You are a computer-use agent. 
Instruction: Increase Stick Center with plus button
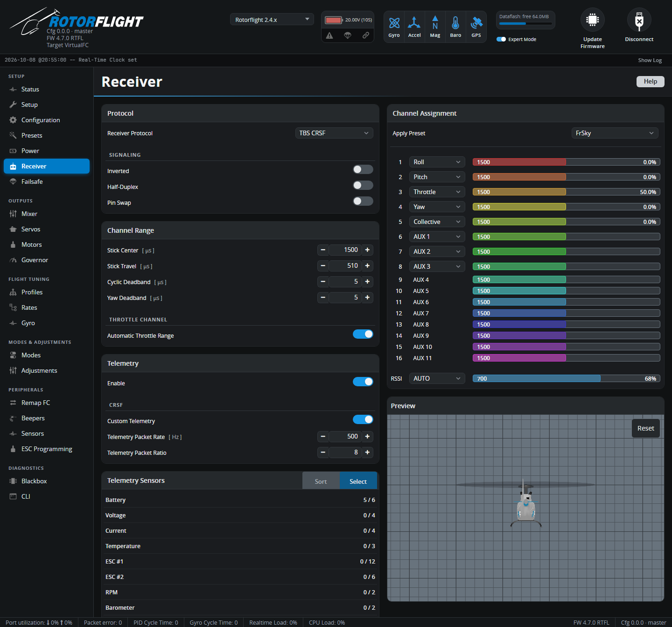(x=368, y=250)
